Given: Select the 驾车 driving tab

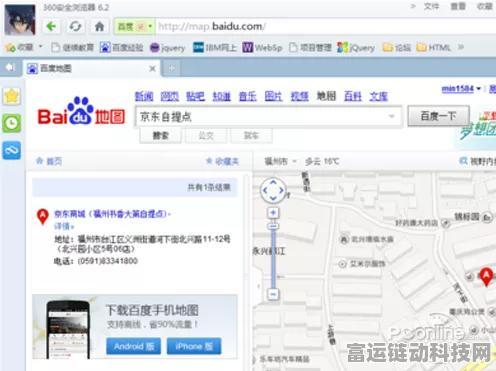Looking at the screenshot, I should (251, 135).
